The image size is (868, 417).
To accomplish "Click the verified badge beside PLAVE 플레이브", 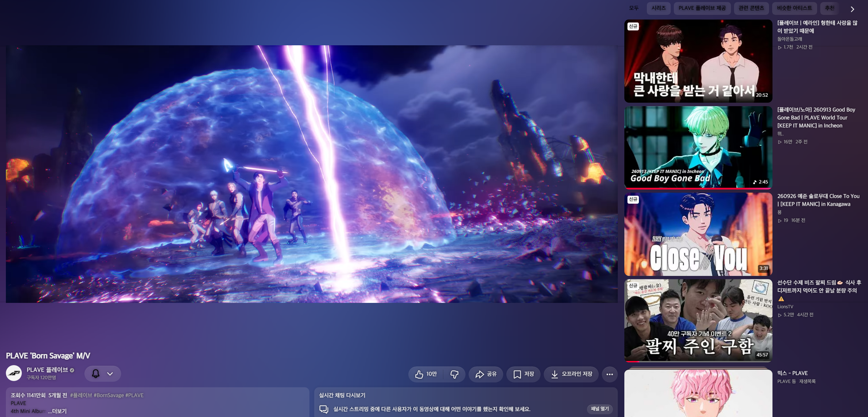I will point(72,370).
